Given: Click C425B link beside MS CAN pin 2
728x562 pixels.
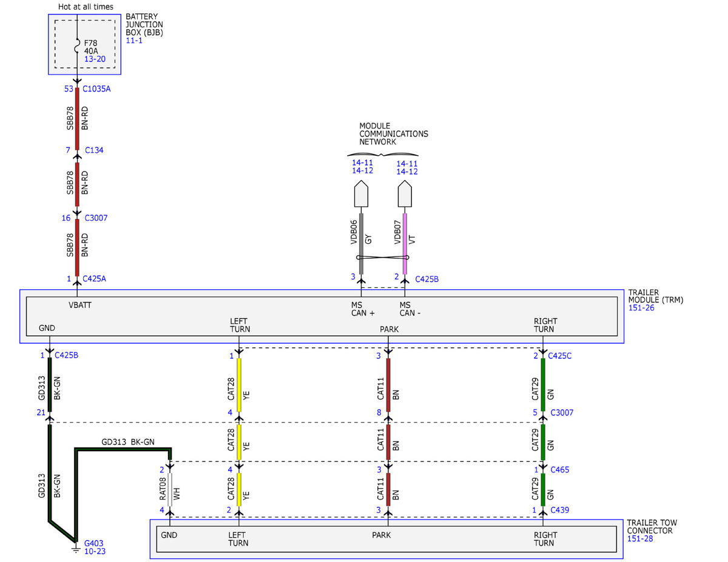Looking at the screenshot, I should tap(426, 279).
